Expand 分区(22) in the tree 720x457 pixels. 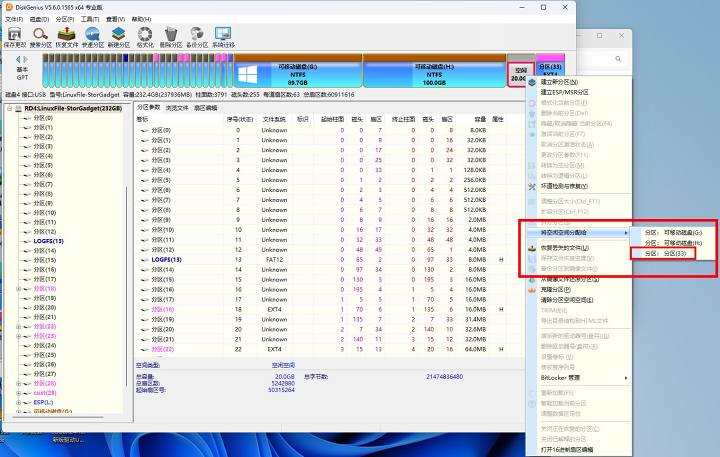click(x=18, y=327)
